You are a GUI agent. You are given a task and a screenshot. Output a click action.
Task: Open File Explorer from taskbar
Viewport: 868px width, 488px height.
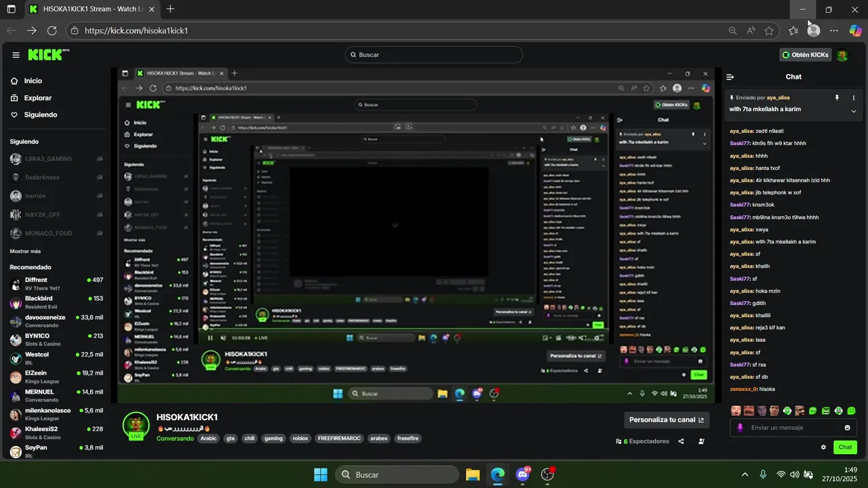pos(473,474)
